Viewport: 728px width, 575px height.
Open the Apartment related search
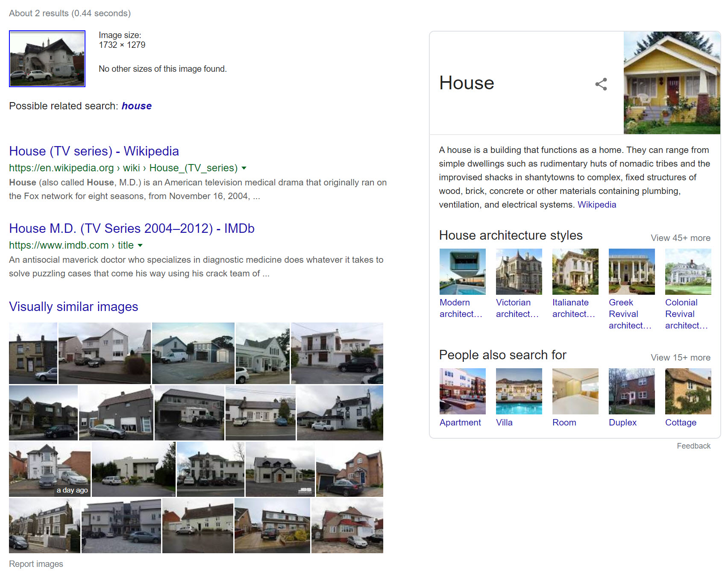(x=460, y=422)
